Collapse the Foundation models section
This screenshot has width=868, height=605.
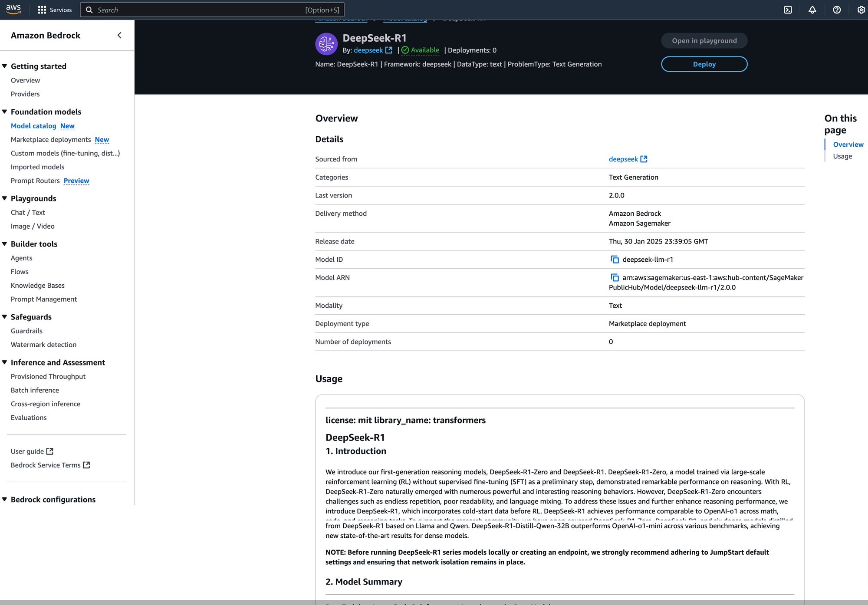tap(5, 112)
